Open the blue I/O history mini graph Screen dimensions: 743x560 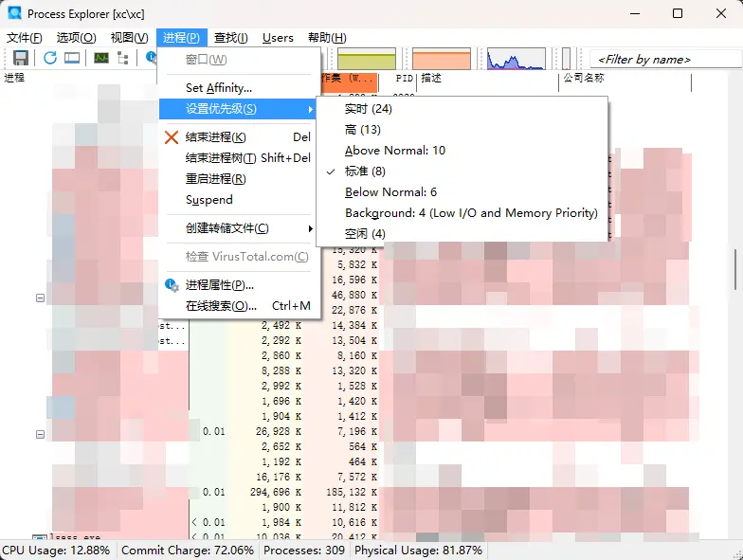pos(516,59)
